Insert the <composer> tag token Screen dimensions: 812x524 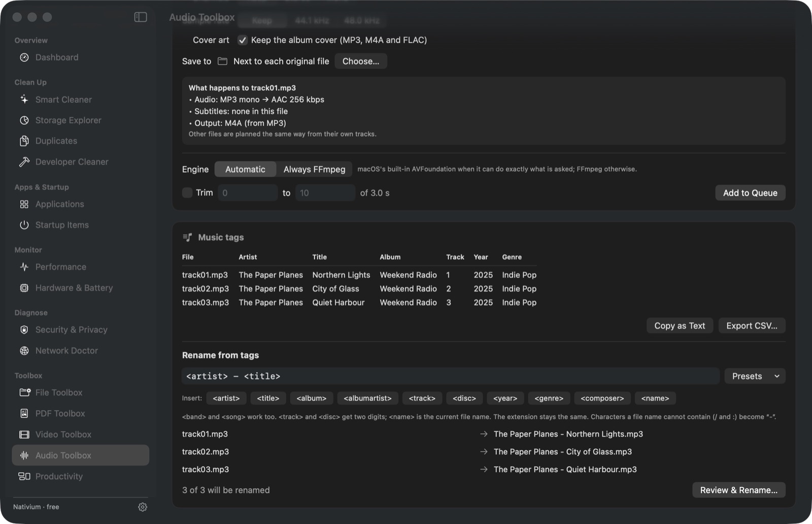602,399
